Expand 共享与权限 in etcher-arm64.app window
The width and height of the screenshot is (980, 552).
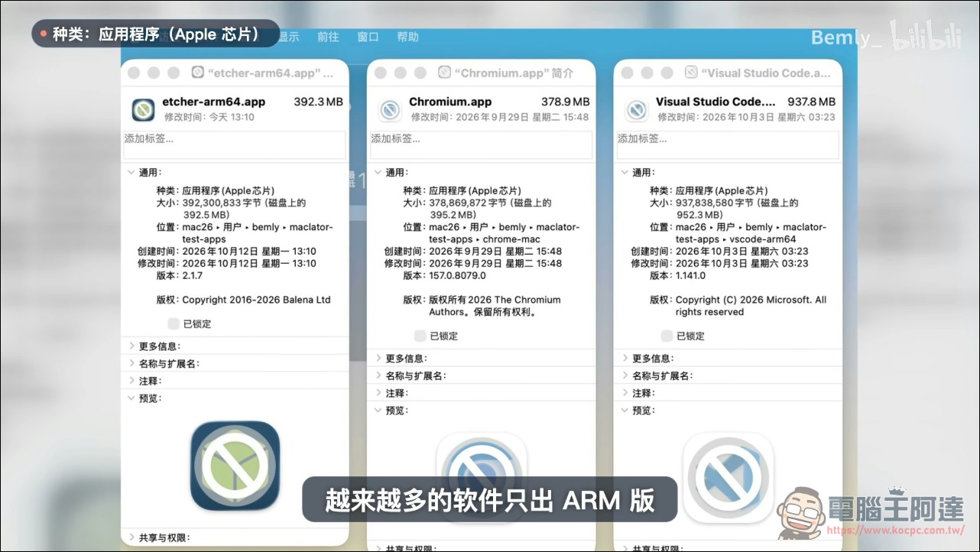pyautogui.click(x=131, y=537)
